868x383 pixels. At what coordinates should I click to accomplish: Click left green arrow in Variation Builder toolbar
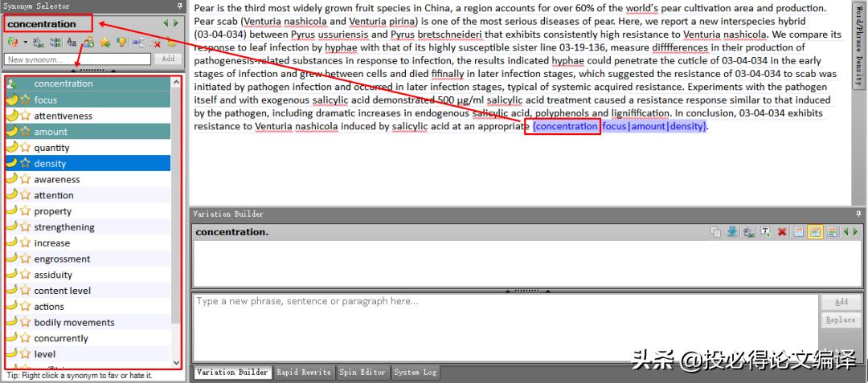pos(846,231)
